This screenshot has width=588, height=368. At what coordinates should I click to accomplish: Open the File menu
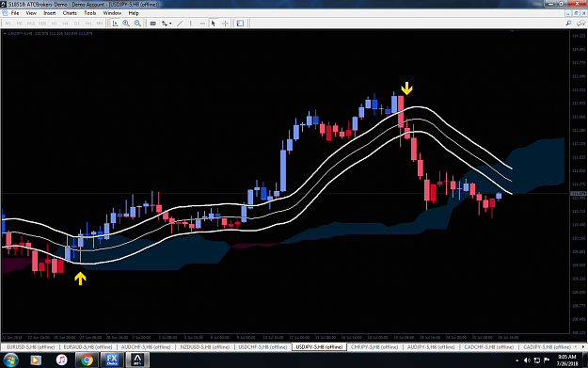click(x=15, y=13)
